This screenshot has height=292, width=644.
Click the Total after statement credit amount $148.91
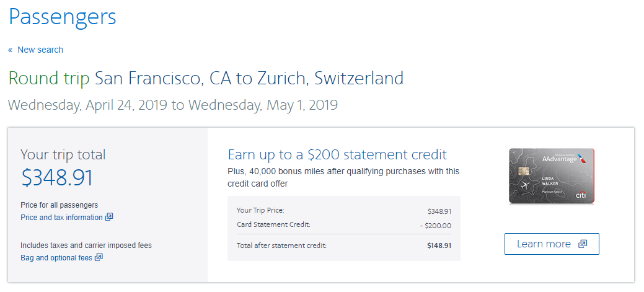point(439,246)
